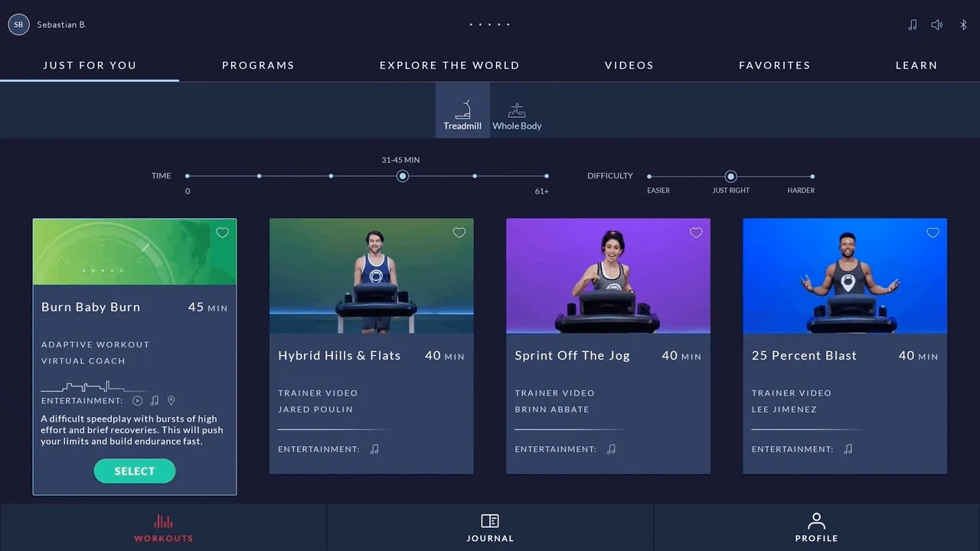Set time slider to 61+ minutes
This screenshot has width=980, height=551.
coord(546,176)
